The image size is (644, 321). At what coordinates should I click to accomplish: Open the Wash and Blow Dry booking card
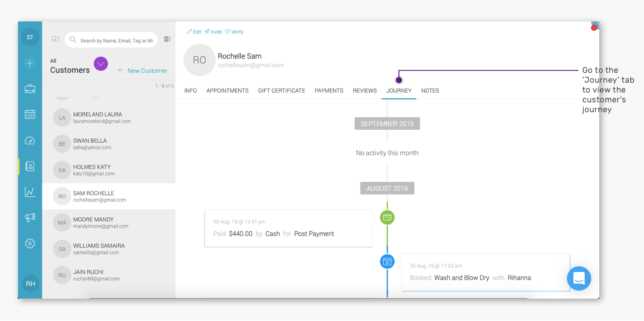click(x=486, y=272)
